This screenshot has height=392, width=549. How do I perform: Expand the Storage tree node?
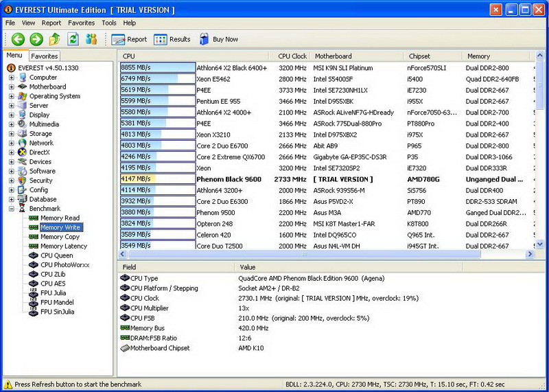[12, 134]
